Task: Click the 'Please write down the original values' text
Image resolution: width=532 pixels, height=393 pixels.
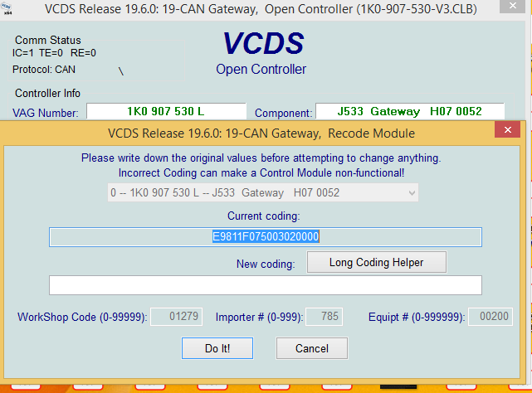Action: (x=261, y=158)
